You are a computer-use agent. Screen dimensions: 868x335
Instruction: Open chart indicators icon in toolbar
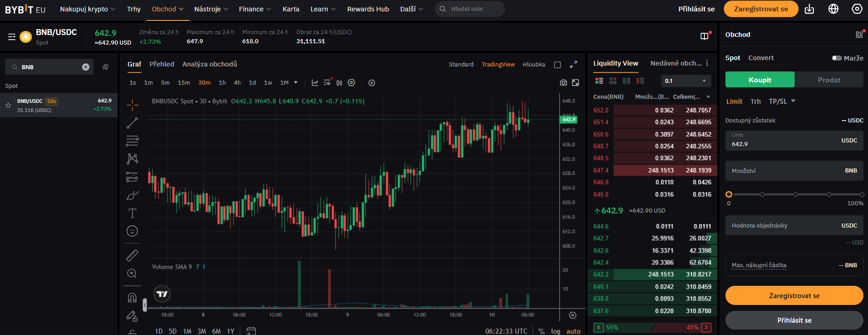[315, 83]
